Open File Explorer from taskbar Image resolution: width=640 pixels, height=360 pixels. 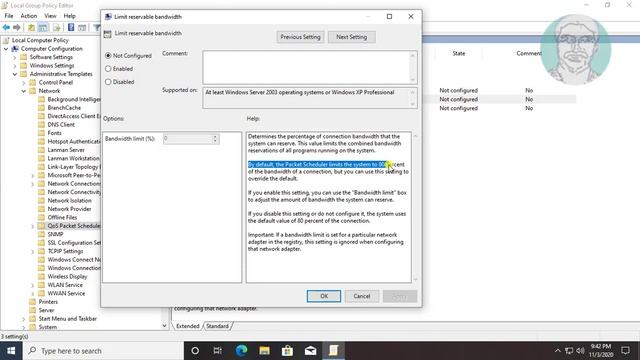[264, 351]
